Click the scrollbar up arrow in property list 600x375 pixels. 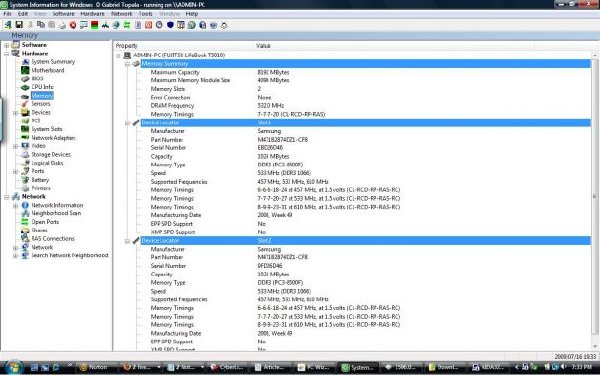click(595, 55)
